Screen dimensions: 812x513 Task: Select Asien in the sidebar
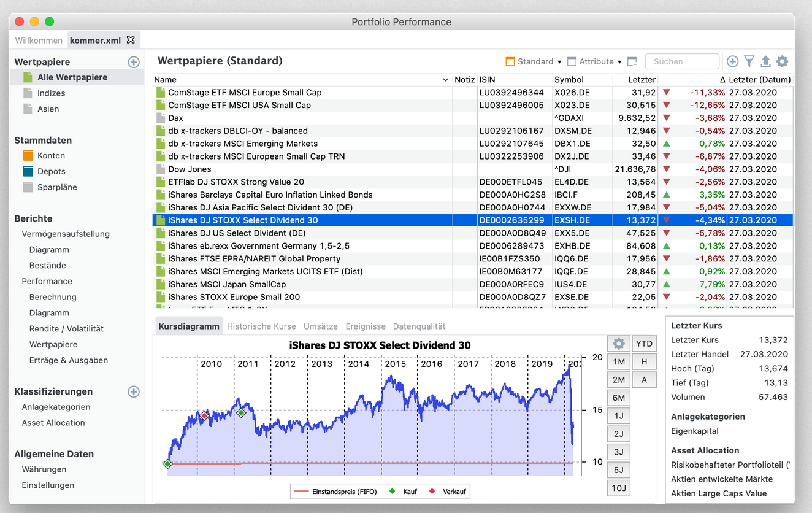(48, 109)
